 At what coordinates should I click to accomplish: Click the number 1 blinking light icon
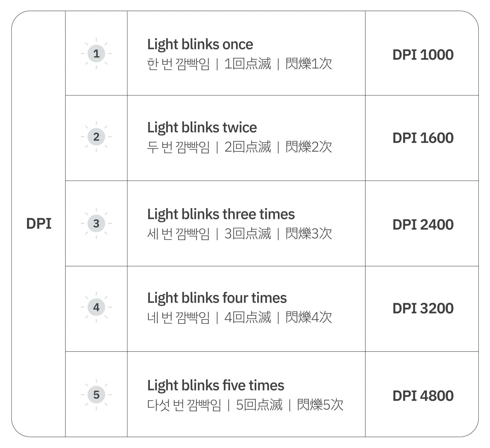click(x=96, y=54)
